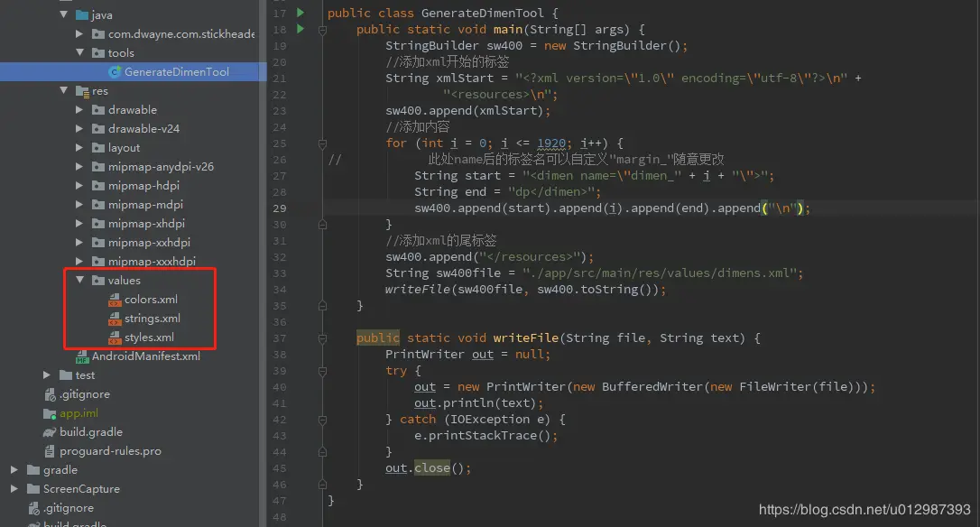Click the colors.xml file icon

[x=115, y=300]
